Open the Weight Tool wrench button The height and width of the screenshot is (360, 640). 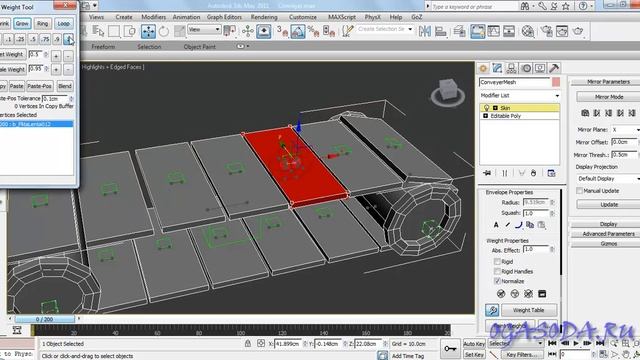(492, 310)
